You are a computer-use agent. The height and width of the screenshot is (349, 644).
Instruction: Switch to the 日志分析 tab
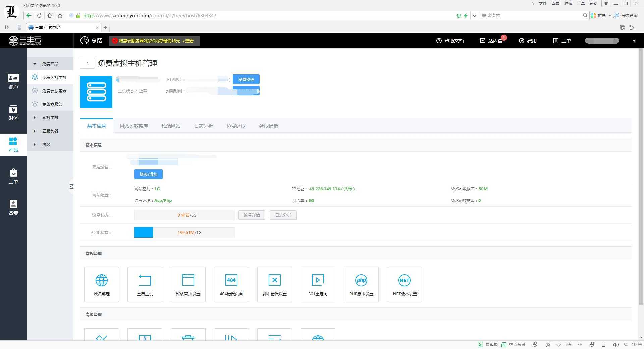(204, 126)
